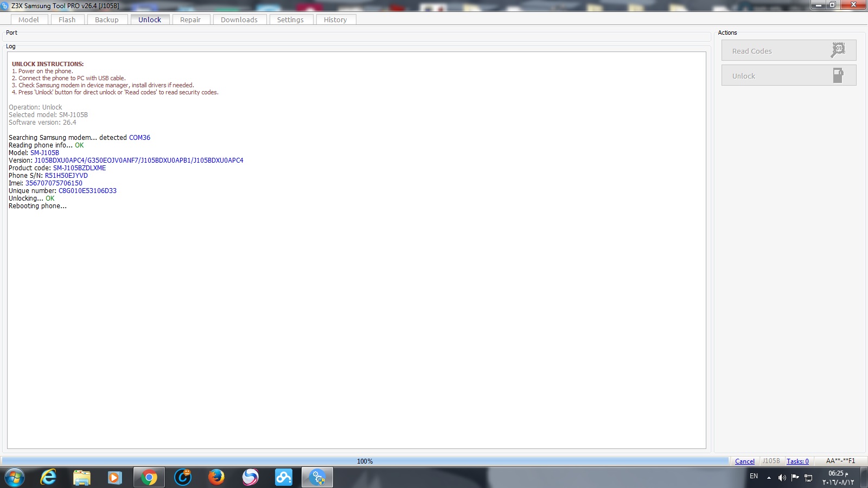This screenshot has width=868, height=488.
Task: Click the EN language indicator
Action: pos(754,477)
